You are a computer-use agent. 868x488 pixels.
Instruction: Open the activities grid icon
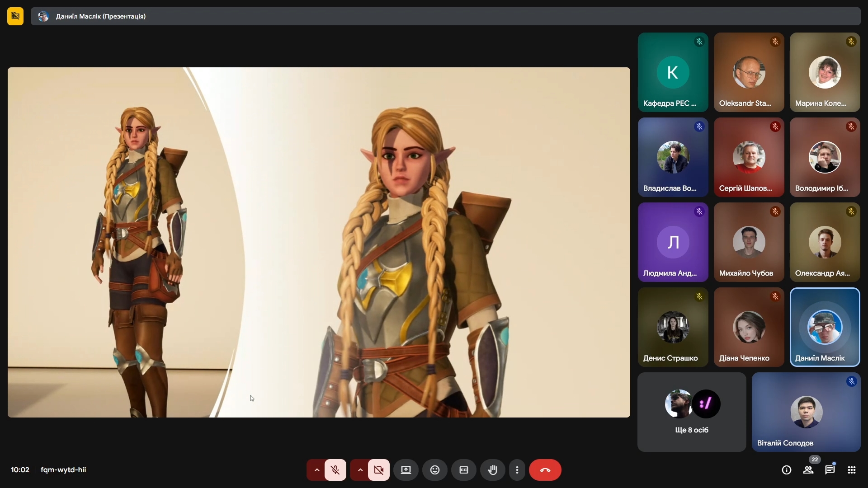click(851, 470)
